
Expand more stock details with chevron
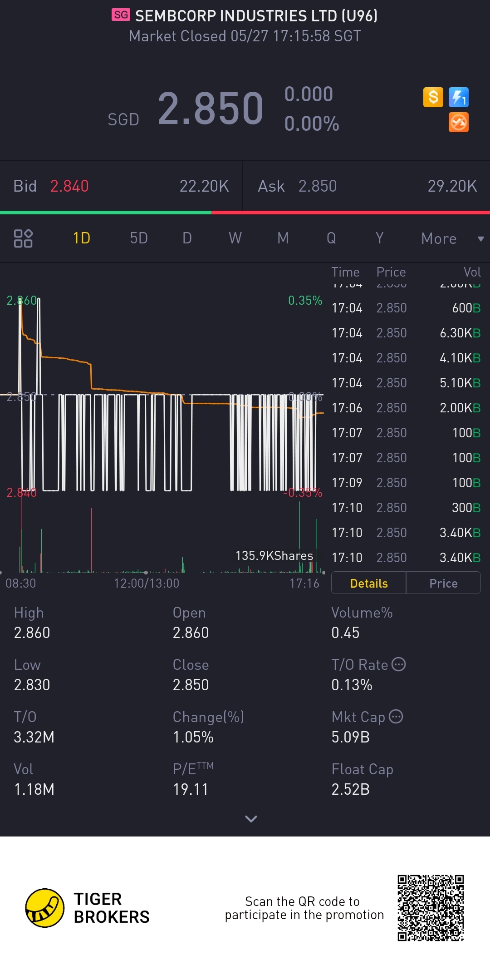pos(251,819)
